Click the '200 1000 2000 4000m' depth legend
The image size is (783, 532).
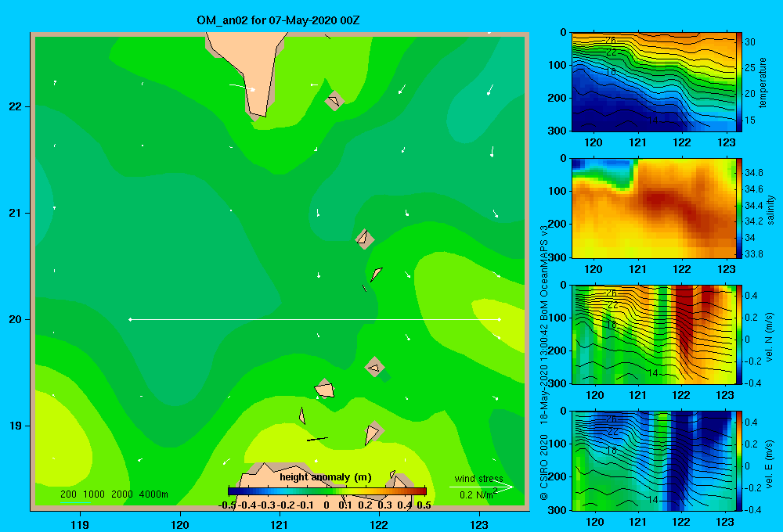point(114,494)
